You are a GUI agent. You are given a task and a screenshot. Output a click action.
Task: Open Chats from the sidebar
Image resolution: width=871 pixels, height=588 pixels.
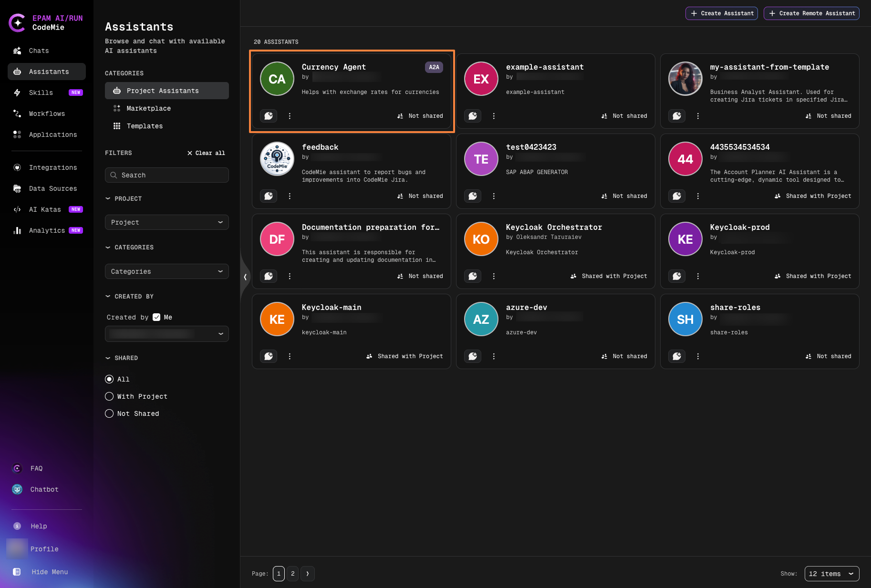38,51
